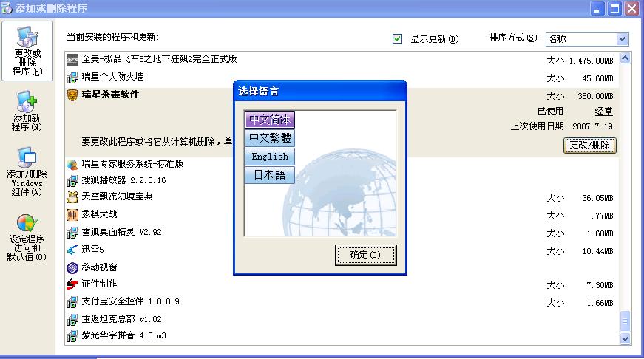Click the 雪狐桌面精灵 V2.92 icon
This screenshot has height=359, width=644.
72,232
